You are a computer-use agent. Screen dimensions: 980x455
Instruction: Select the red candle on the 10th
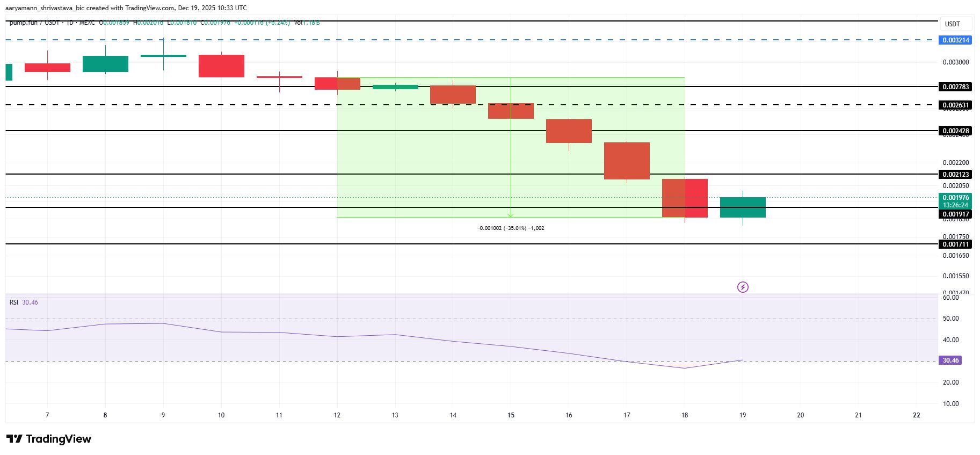[221, 66]
